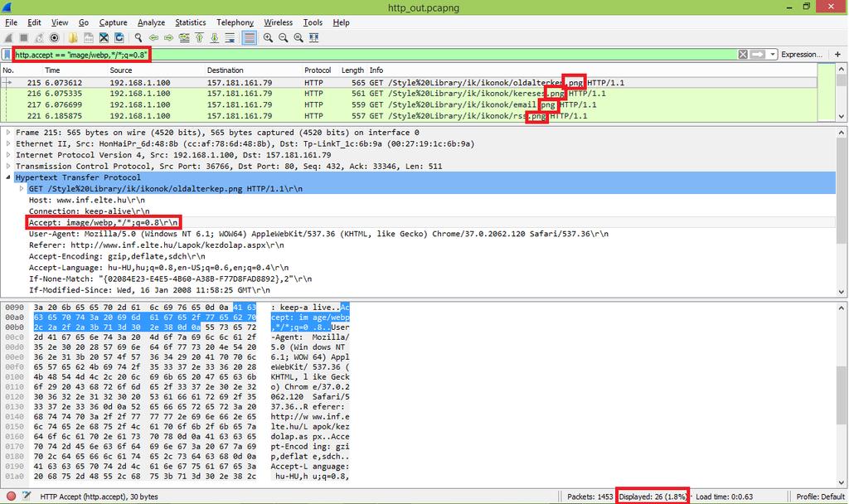Expand the Ethernet II tree node
This screenshot has height=504, width=849.
click(8, 143)
